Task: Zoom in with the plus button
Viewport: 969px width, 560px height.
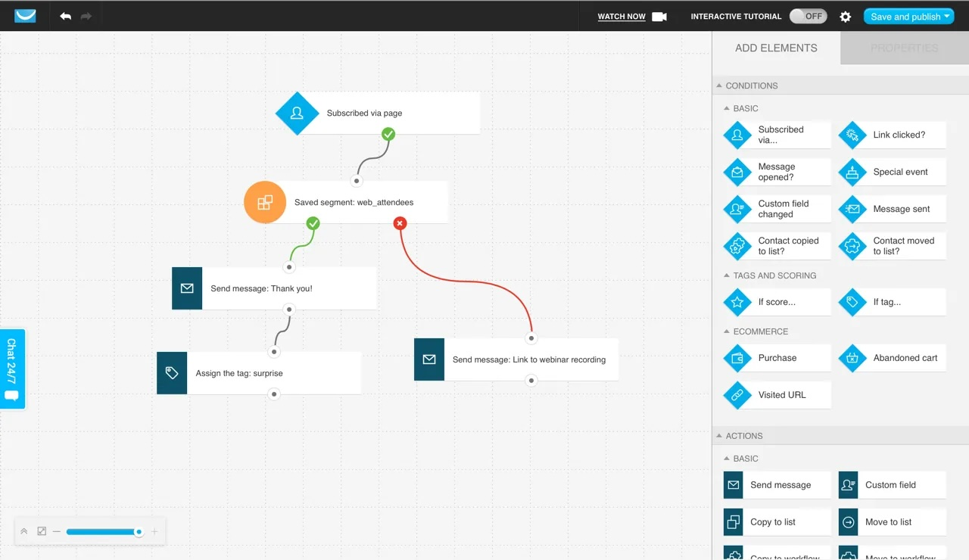Action: (154, 532)
